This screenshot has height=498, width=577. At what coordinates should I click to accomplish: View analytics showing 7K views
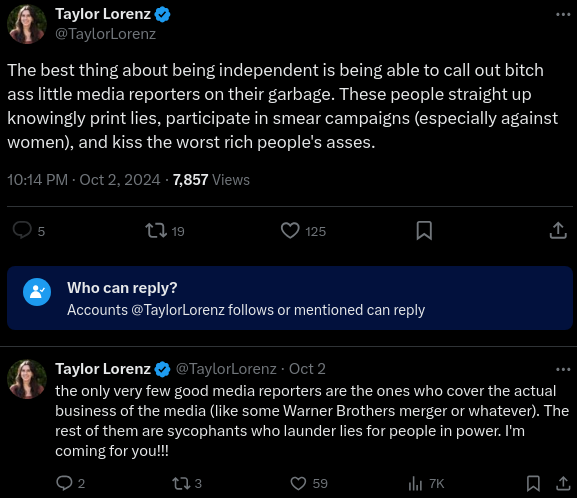426,483
